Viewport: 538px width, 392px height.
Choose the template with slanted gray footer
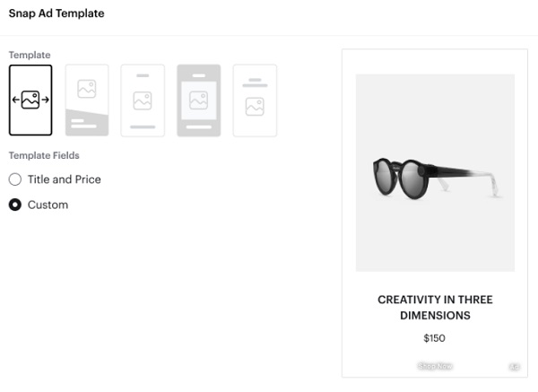(87, 100)
